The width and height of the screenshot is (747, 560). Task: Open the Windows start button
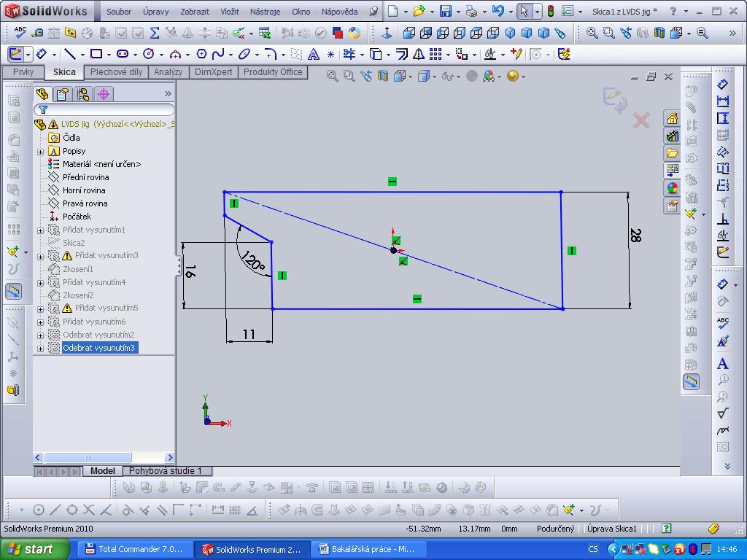pos(34,549)
